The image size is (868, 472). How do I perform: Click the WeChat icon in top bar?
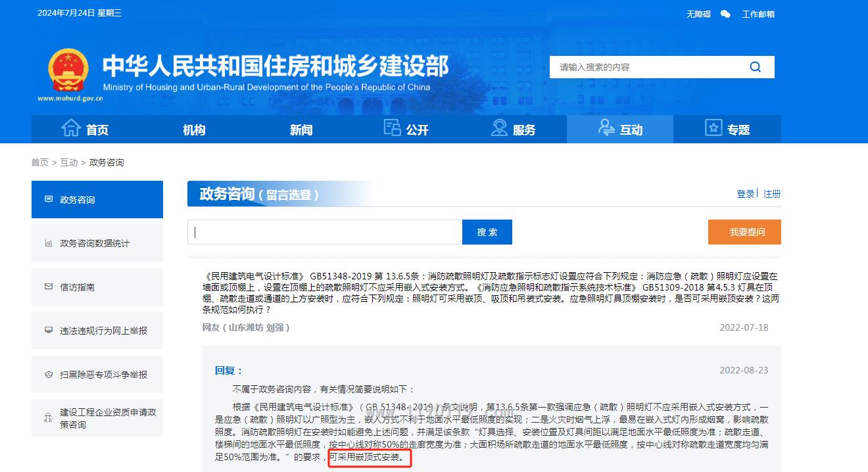click(725, 14)
